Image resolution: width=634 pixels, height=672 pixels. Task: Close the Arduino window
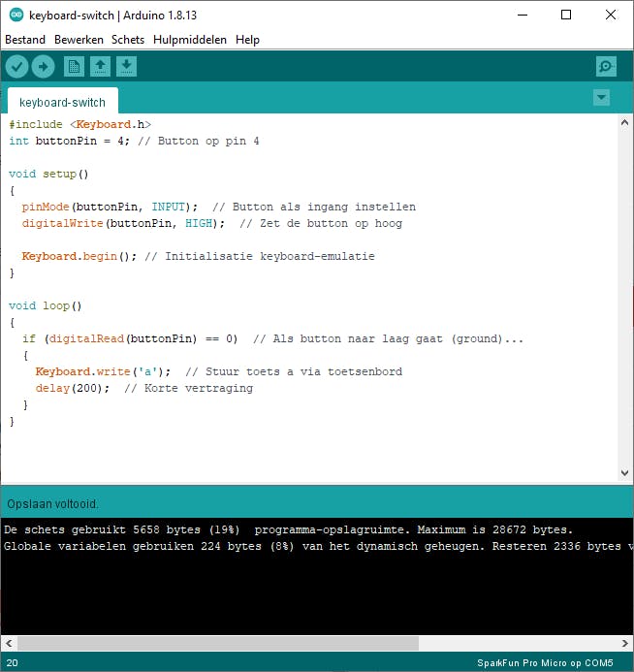(611, 15)
